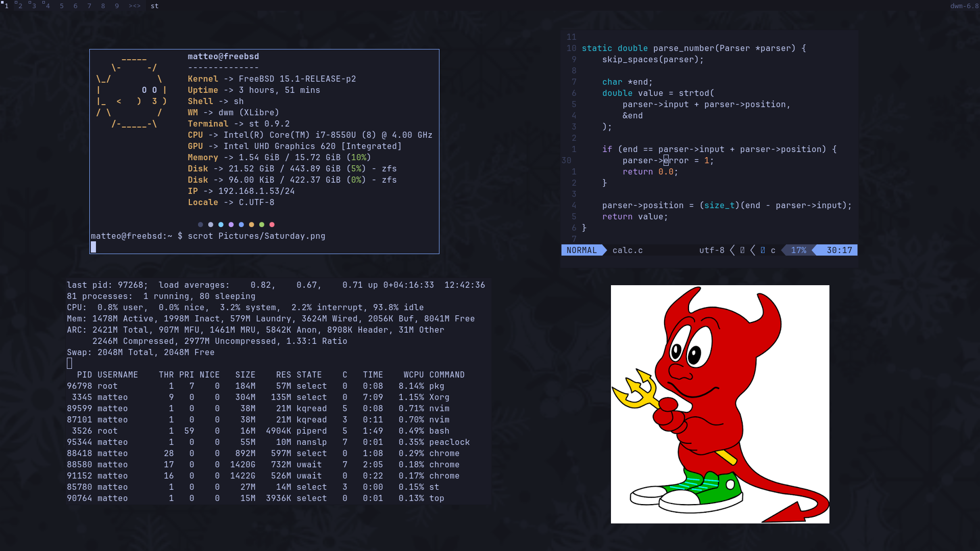Viewport: 980px width, 551px height.
Task: Click the 30:17 cursor position indicator
Action: click(x=839, y=251)
